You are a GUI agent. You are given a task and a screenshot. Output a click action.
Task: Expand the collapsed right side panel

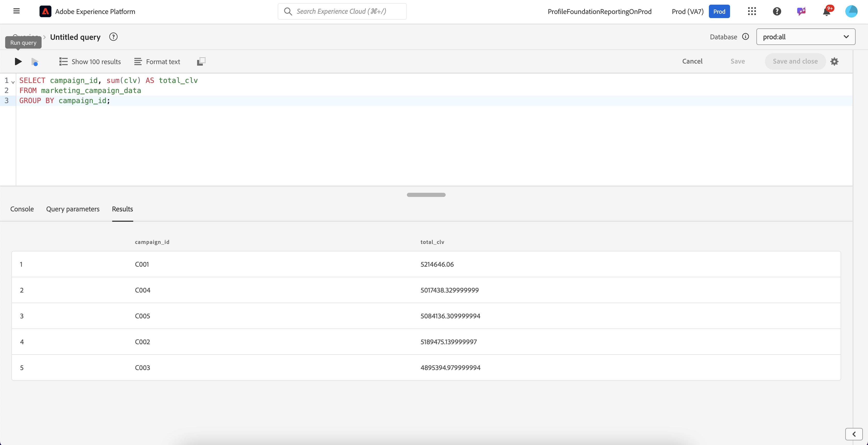[x=854, y=434]
